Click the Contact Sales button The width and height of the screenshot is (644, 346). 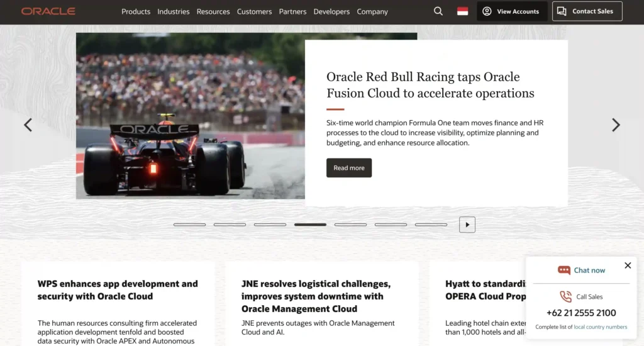pos(587,11)
